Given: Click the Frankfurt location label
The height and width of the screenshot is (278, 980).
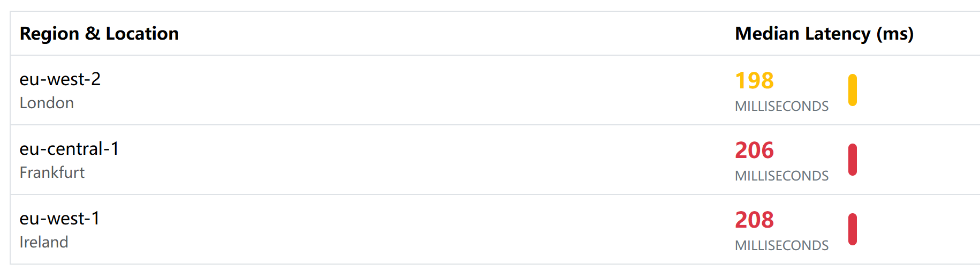Looking at the screenshot, I should click(x=52, y=172).
